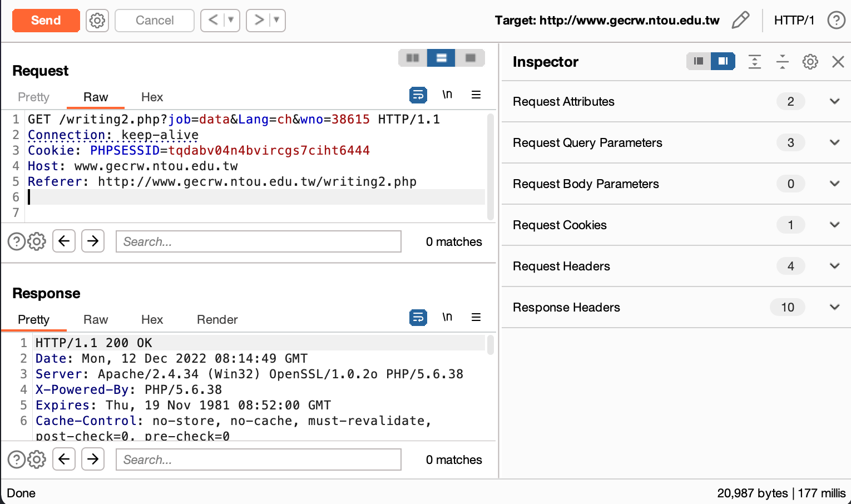Go to previous match in Response search

[x=64, y=459]
